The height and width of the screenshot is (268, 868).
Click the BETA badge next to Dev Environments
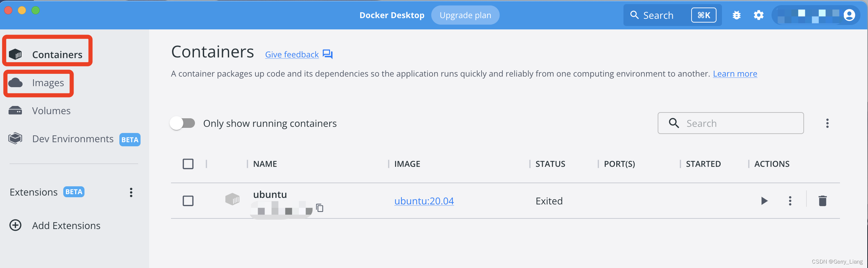(130, 139)
